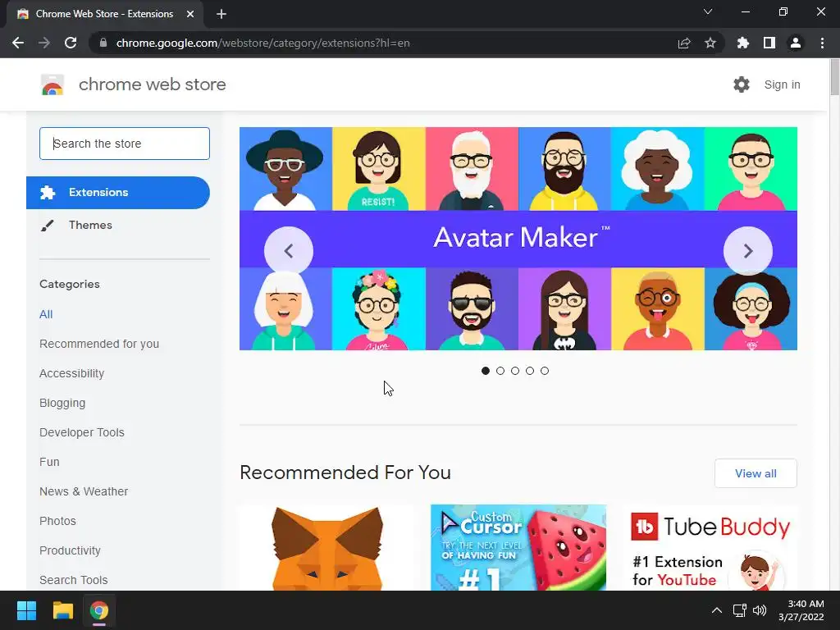Click Categories heading text

tap(70, 284)
